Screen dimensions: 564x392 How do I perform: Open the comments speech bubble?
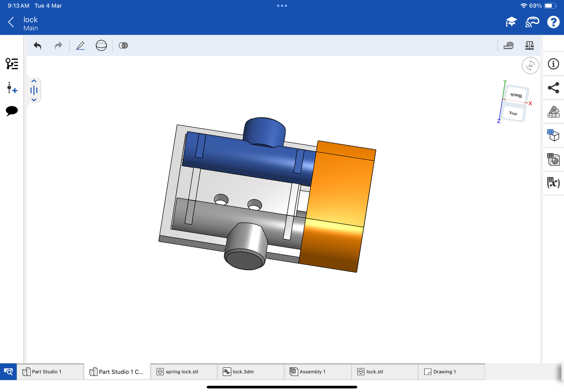coord(12,111)
